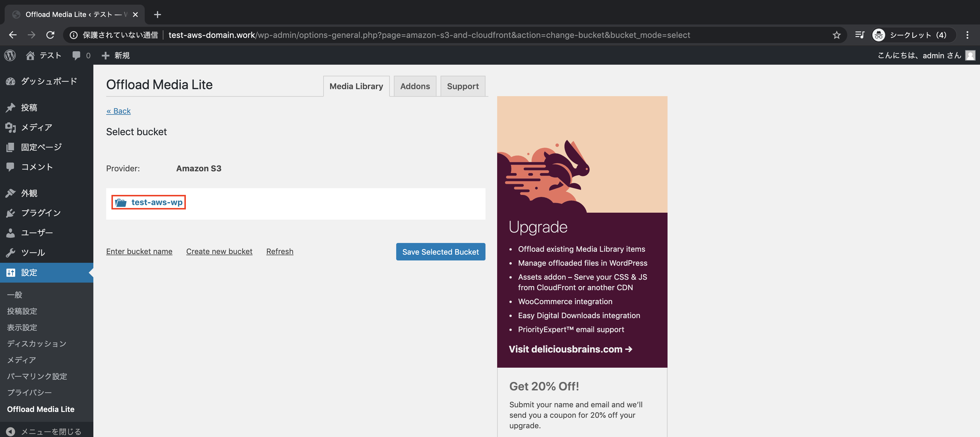Screen dimensions: 980x437
Task: Open the Chrome three-dot menu
Action: click(x=967, y=35)
